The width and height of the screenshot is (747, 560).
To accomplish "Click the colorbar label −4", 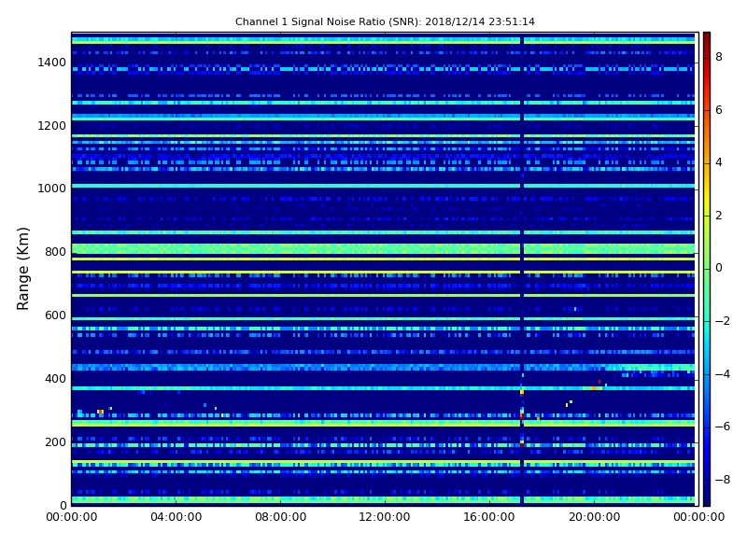I will [x=723, y=374].
